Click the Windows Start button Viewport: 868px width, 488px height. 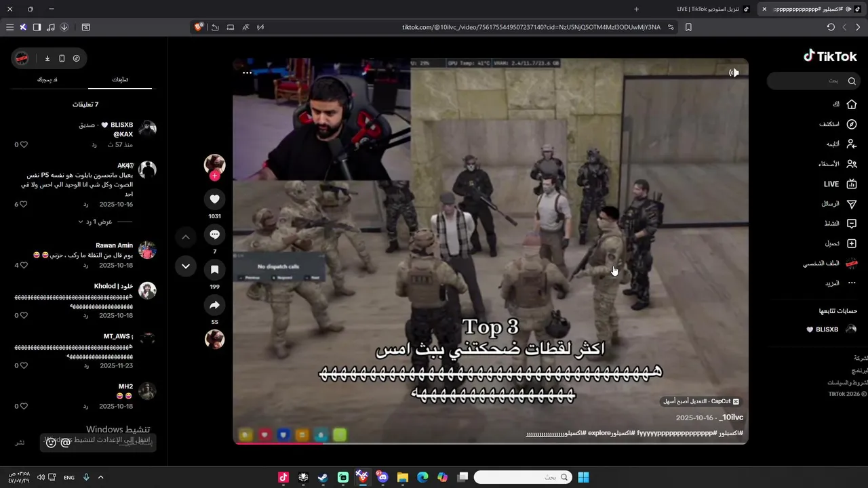click(x=583, y=477)
